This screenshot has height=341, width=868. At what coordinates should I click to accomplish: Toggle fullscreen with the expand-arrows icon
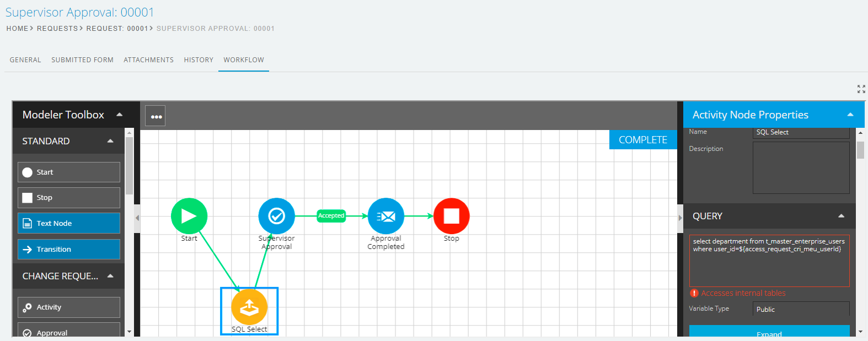tap(861, 89)
